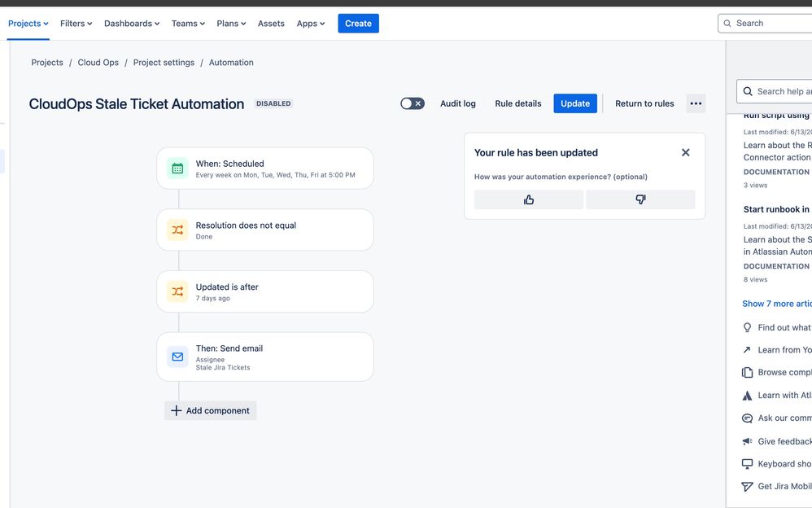
Task: Click the top Search input field
Action: tap(765, 24)
